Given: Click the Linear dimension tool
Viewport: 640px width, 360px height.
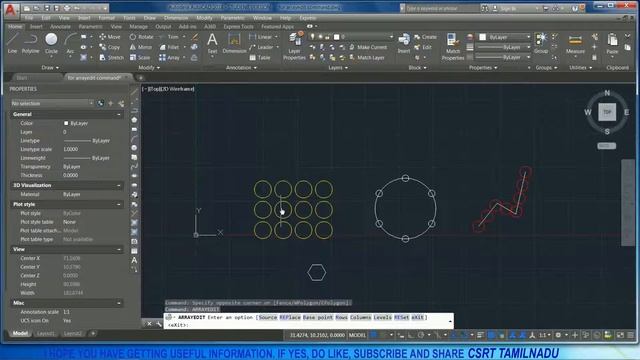Looking at the screenshot, I should (x=260, y=37).
